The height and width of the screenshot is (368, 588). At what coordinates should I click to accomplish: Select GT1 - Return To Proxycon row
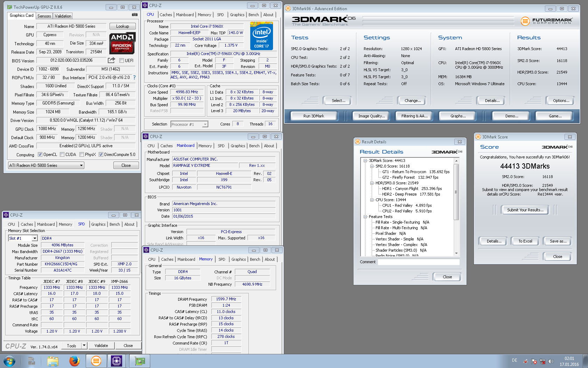tap(415, 172)
